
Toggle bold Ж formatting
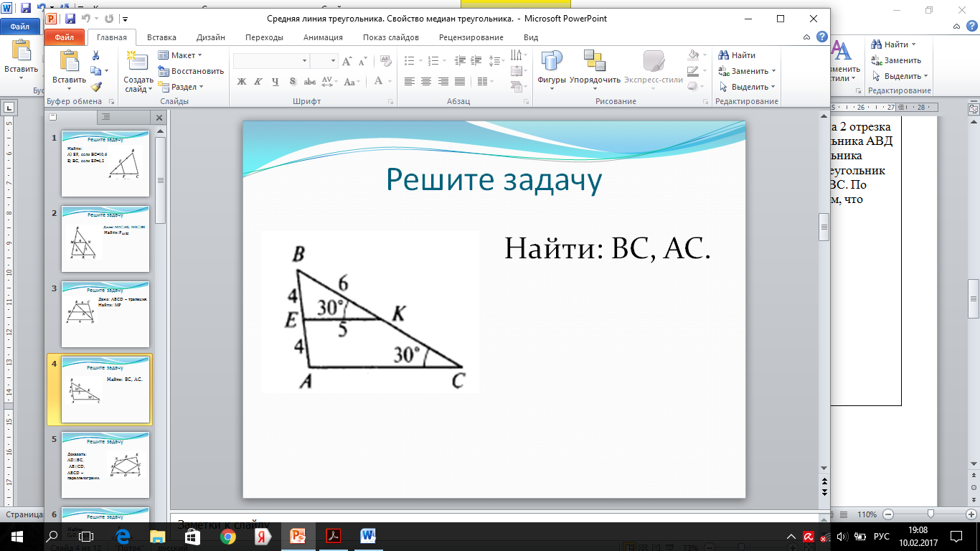coord(242,82)
